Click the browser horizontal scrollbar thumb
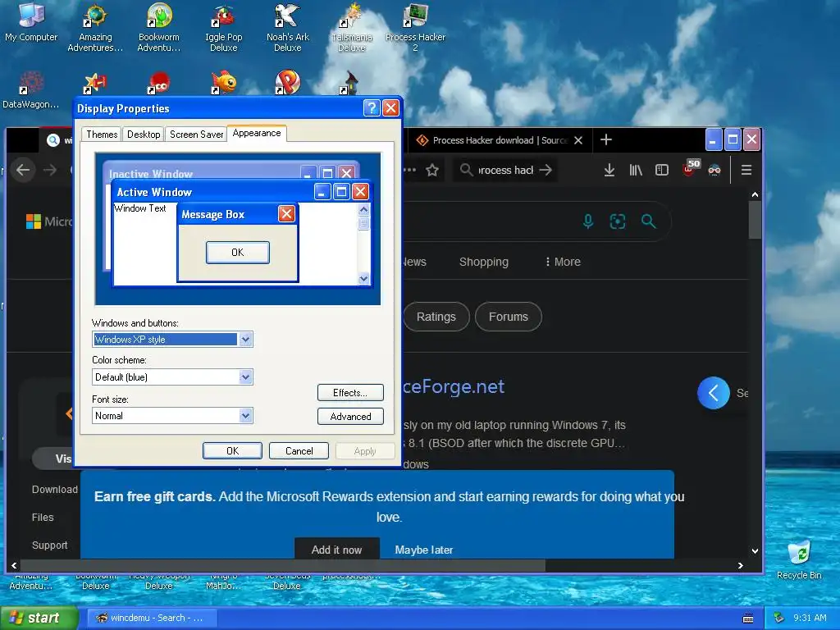This screenshot has width=840, height=630. pyautogui.click(x=283, y=565)
